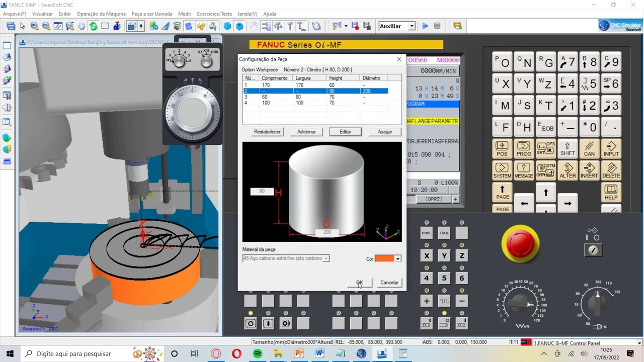Activate the pan hand tool
Viewport: 644px width, 362px height.
[82, 26]
